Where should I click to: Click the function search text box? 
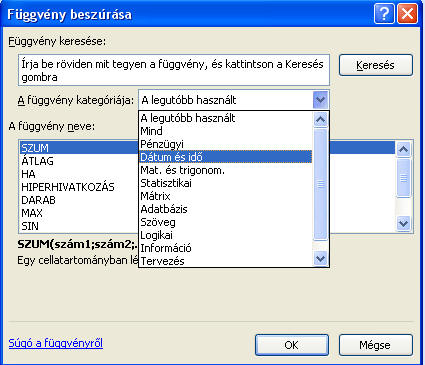pyautogui.click(x=174, y=70)
